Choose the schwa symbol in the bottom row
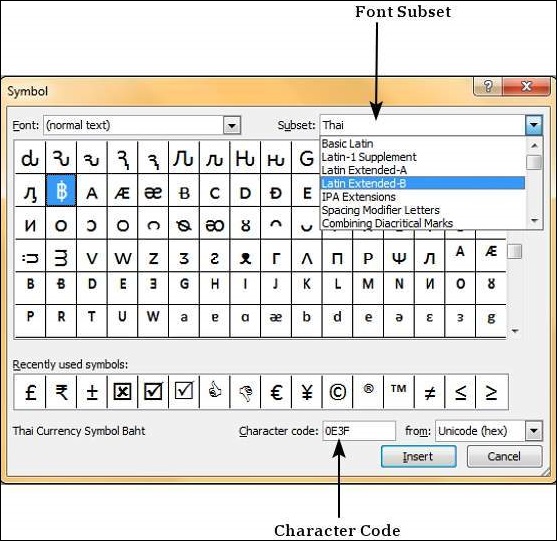557x541 pixels. (399, 320)
